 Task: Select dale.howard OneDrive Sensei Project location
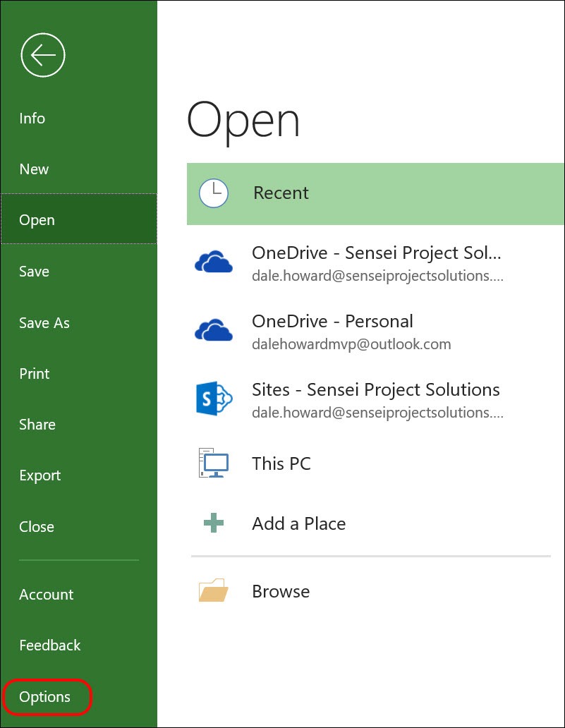click(x=375, y=263)
